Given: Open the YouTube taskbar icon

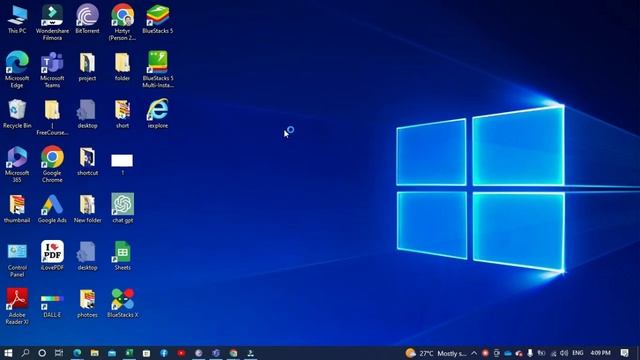Looking at the screenshot, I should point(181,353).
